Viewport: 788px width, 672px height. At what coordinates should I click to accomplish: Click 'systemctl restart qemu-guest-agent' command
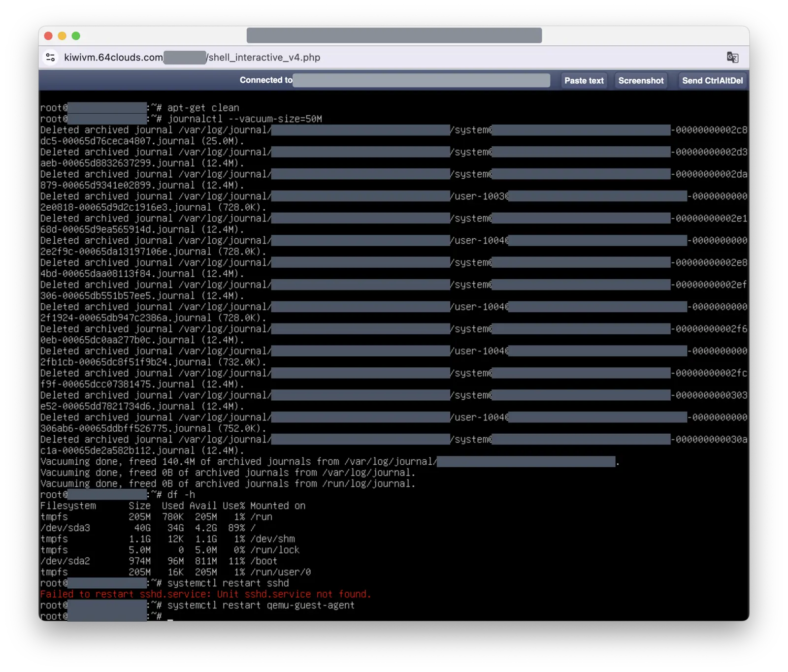pyautogui.click(x=261, y=605)
